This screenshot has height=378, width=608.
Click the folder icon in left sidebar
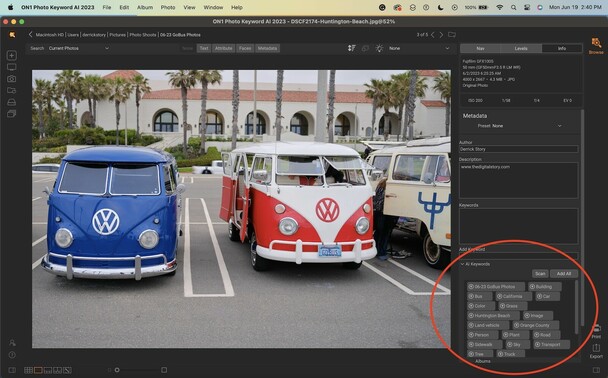(12, 90)
